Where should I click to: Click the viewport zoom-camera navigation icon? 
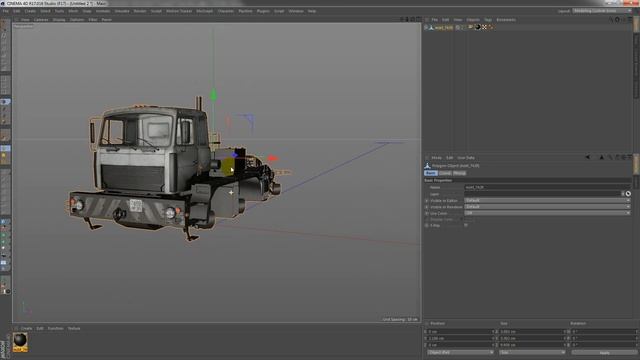tap(407, 19)
